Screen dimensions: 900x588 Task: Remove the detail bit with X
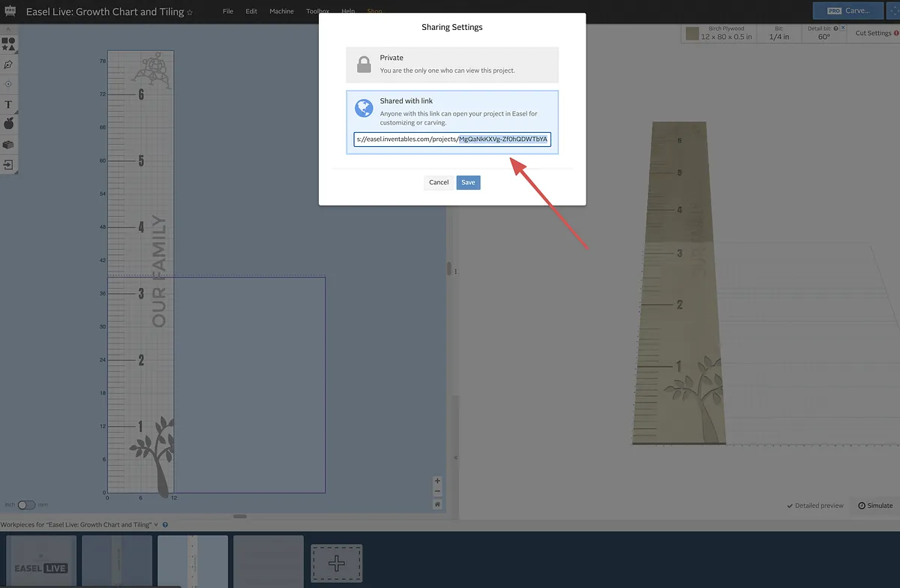pos(842,27)
